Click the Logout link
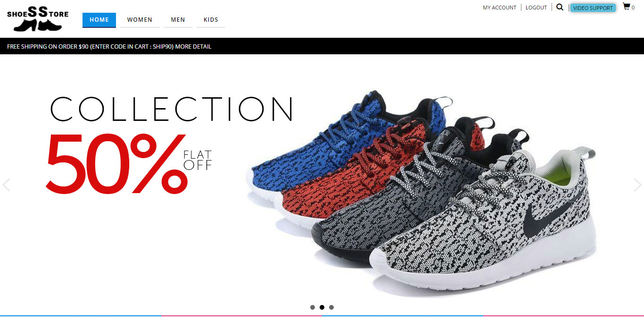Viewport: 644px width, 330px height. click(536, 8)
